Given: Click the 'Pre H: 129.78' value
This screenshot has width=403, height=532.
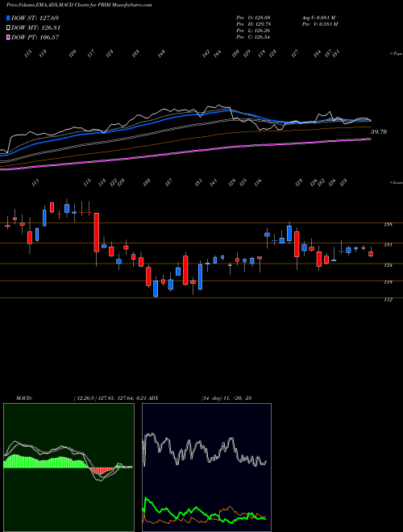Looking at the screenshot, I should coord(253,24).
